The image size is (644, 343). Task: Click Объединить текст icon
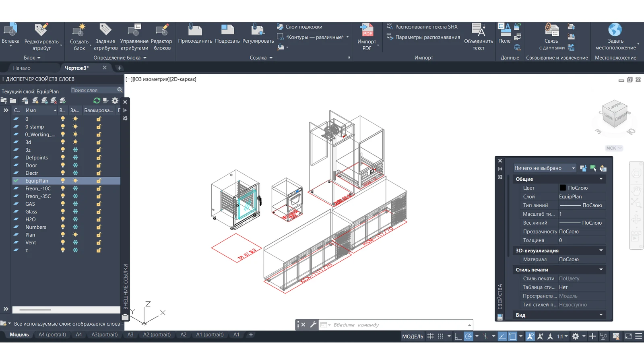click(x=479, y=30)
